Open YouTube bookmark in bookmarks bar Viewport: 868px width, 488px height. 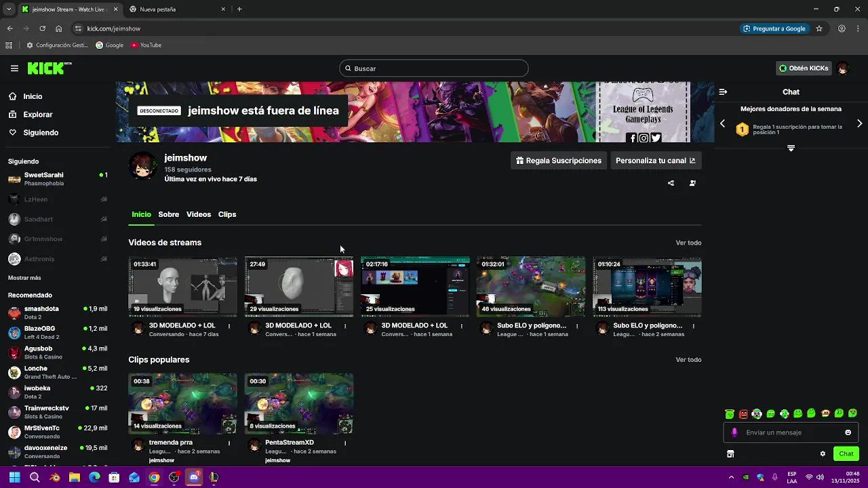click(146, 45)
